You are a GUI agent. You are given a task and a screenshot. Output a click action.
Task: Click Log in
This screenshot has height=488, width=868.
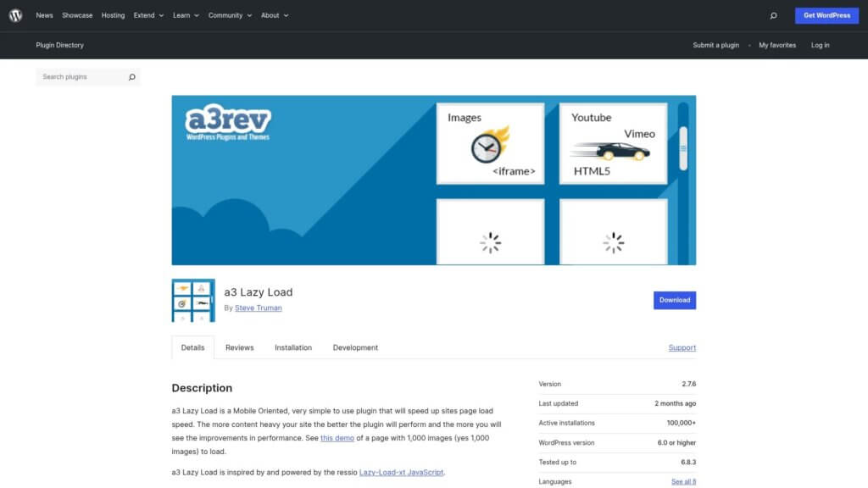[x=820, y=45]
